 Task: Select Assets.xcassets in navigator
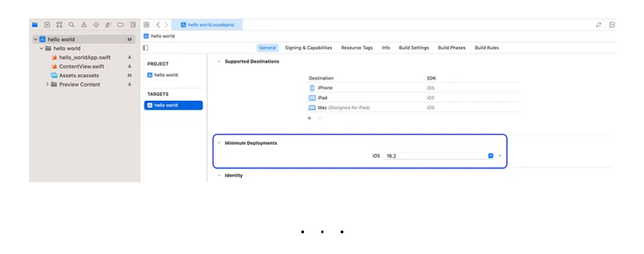click(x=79, y=75)
